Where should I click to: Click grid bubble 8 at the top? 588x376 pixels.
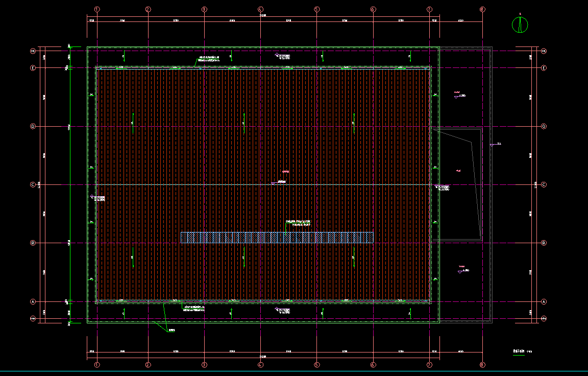pos(482,9)
